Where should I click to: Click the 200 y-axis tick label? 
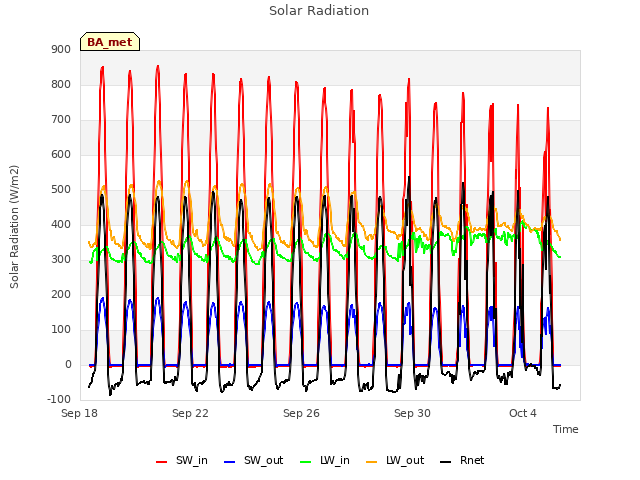coord(61,295)
